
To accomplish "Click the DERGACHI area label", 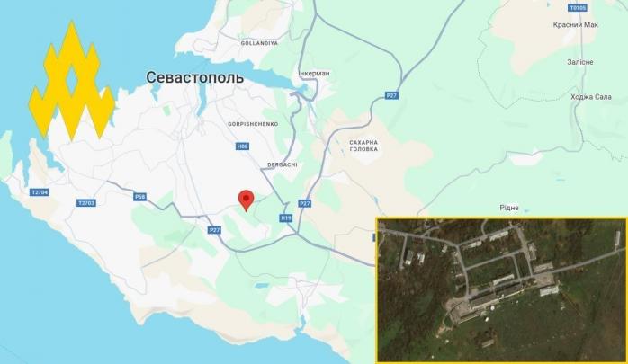I will pyautogui.click(x=283, y=164).
